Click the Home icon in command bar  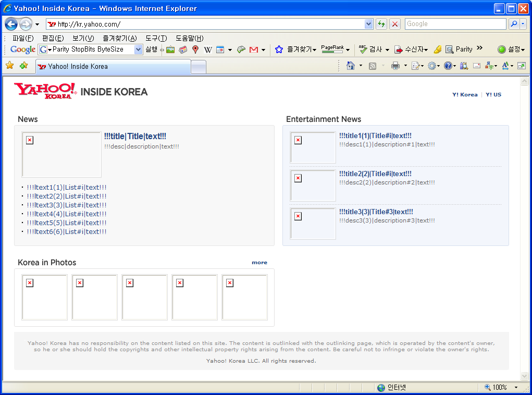coord(351,66)
